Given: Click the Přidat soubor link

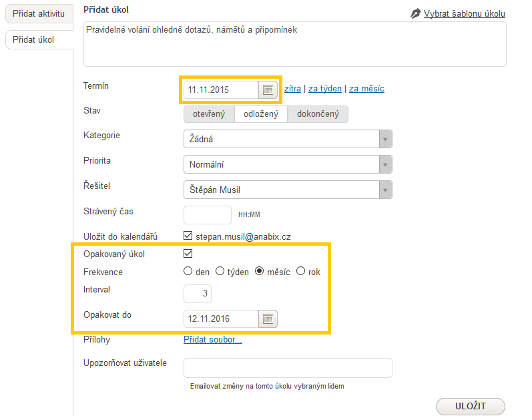Looking at the screenshot, I should (x=213, y=339).
